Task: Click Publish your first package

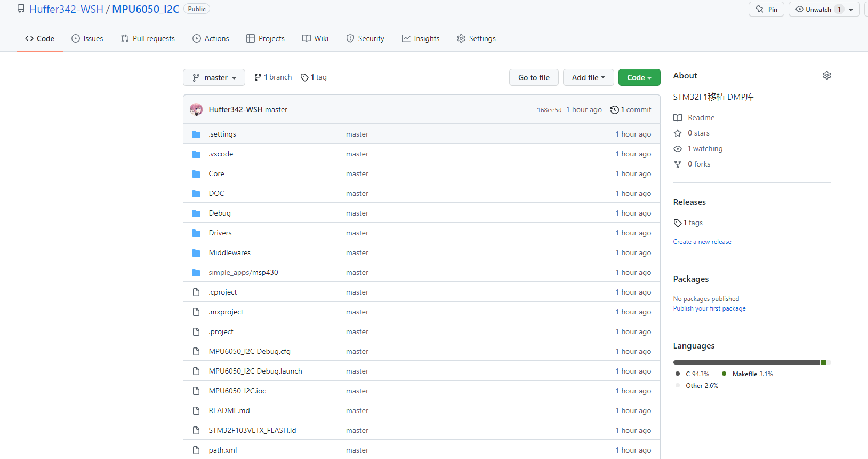Action: coord(709,308)
